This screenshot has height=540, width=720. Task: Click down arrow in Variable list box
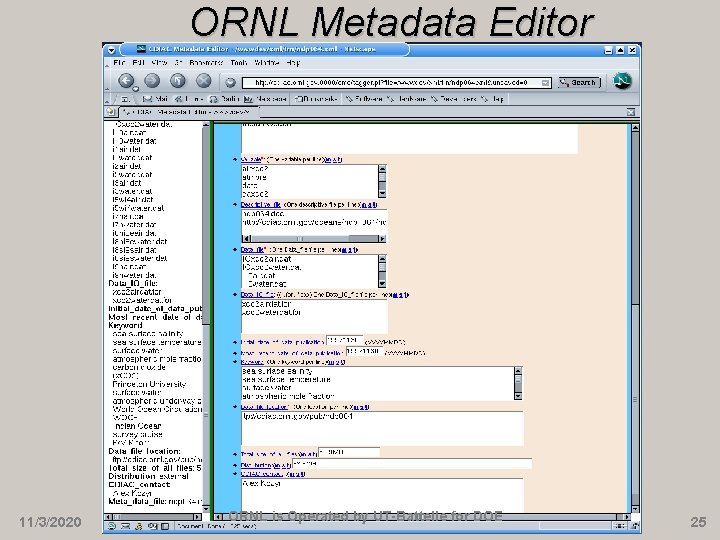(382, 194)
